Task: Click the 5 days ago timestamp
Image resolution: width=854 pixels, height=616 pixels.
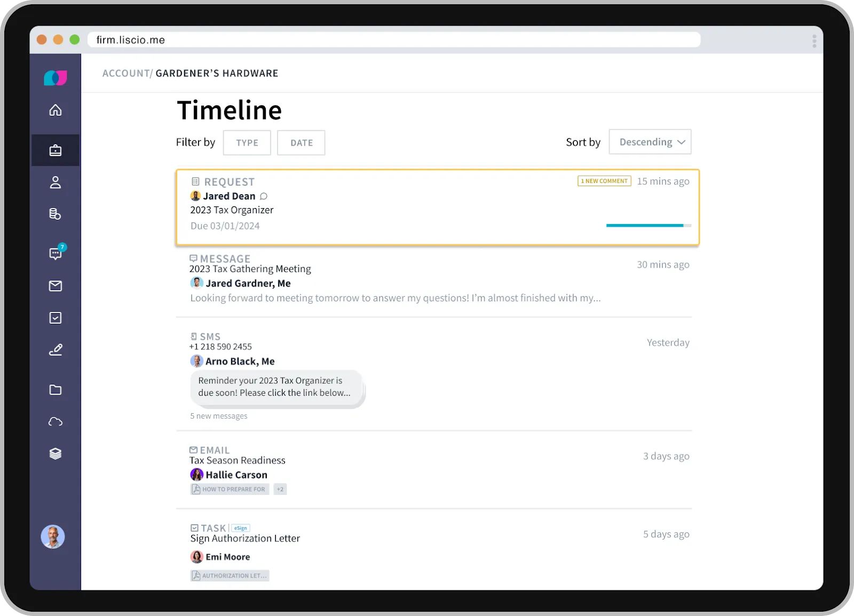Action: click(x=666, y=534)
